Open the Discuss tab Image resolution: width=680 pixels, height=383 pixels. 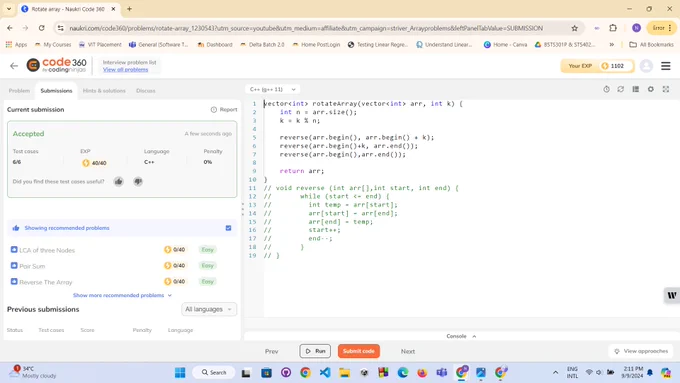coord(146,91)
